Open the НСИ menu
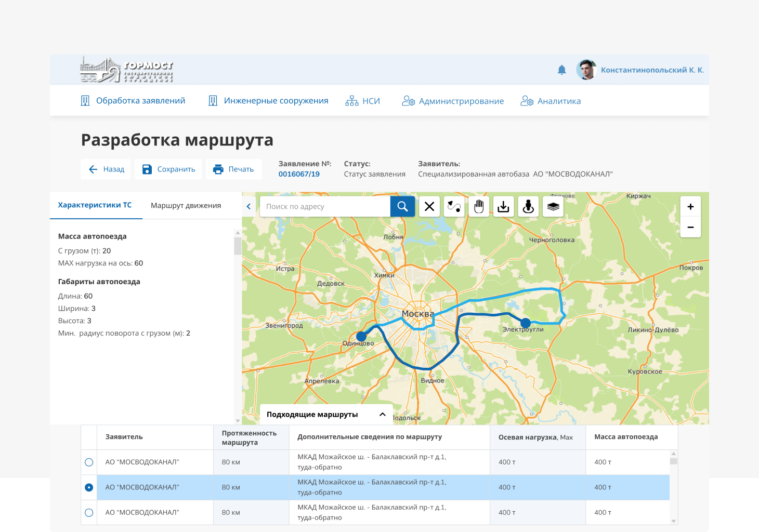 click(363, 101)
